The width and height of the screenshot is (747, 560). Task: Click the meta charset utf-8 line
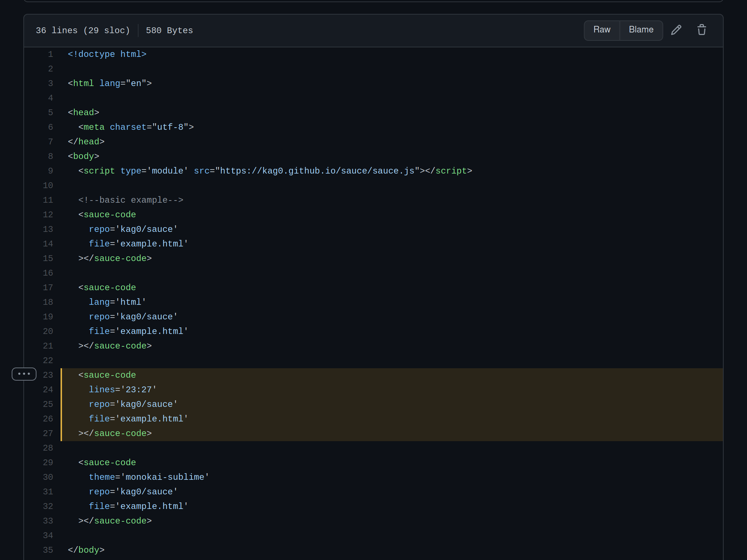(x=136, y=127)
